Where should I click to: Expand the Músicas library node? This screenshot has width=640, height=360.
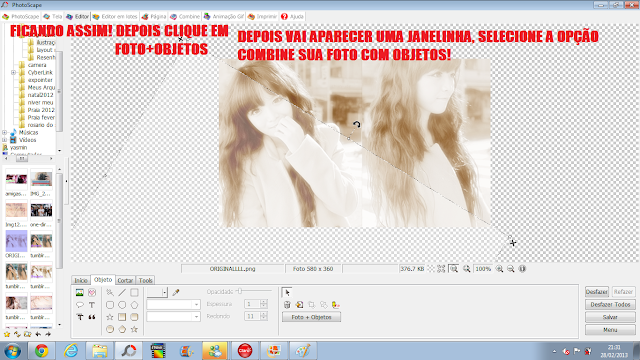[x=4, y=132]
